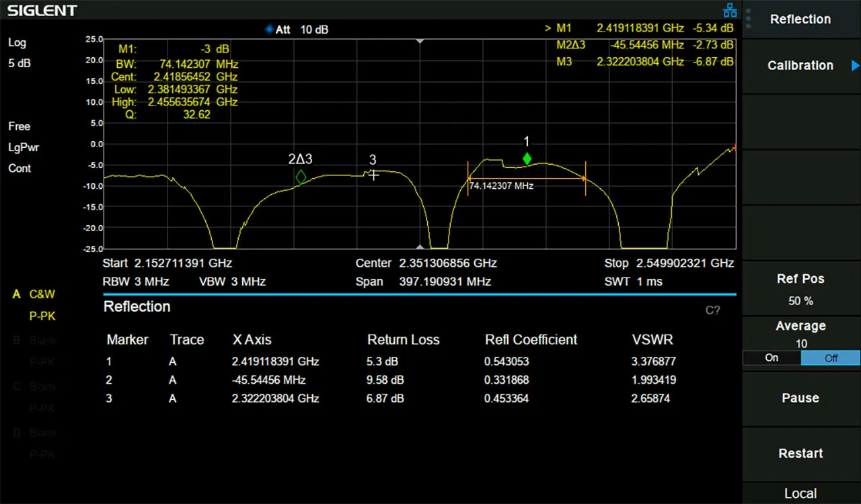This screenshot has width=861, height=504.
Task: Open the Reflection menu title
Action: [800, 19]
